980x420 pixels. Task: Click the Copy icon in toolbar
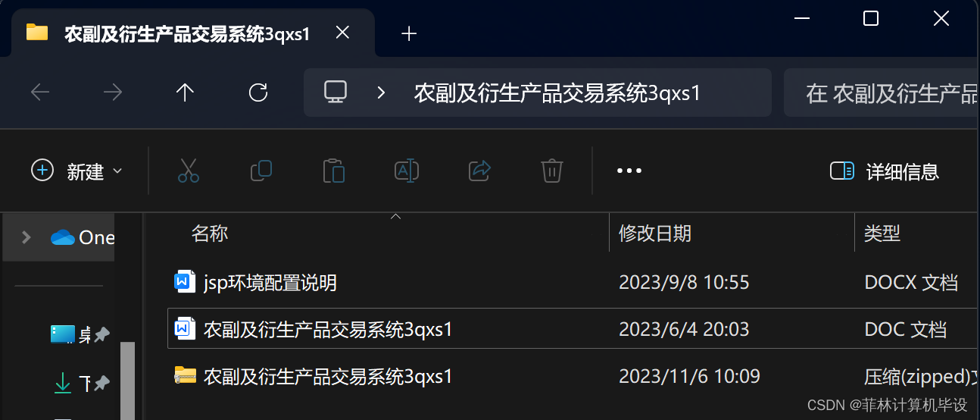(x=261, y=171)
